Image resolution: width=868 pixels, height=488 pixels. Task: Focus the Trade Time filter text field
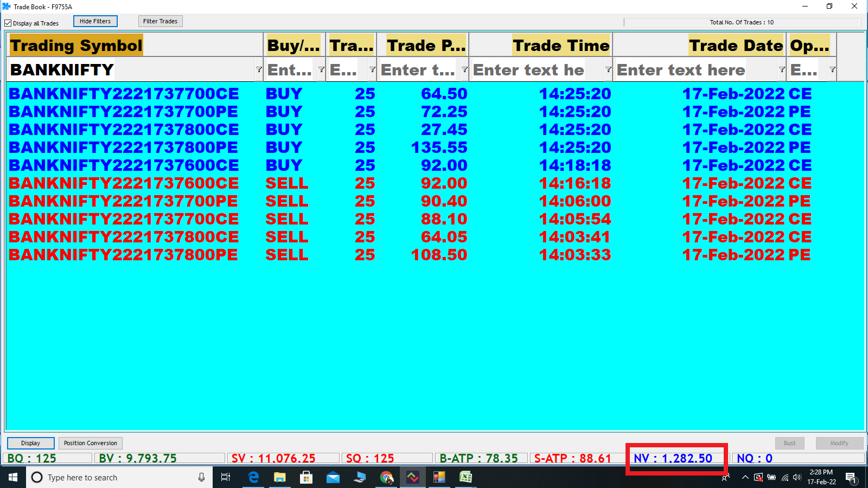pos(538,69)
